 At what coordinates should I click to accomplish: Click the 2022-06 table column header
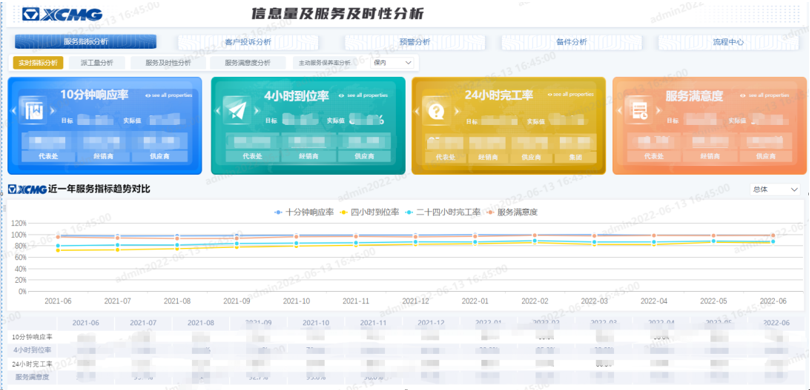pos(776,323)
